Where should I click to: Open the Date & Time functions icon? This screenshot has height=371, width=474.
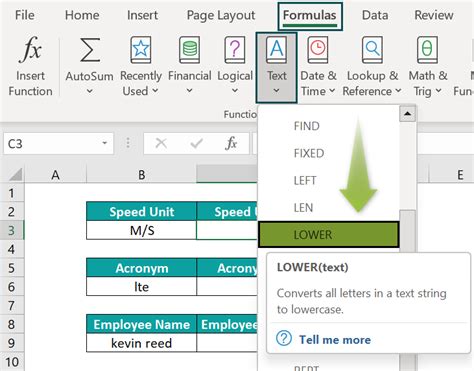coord(318,50)
